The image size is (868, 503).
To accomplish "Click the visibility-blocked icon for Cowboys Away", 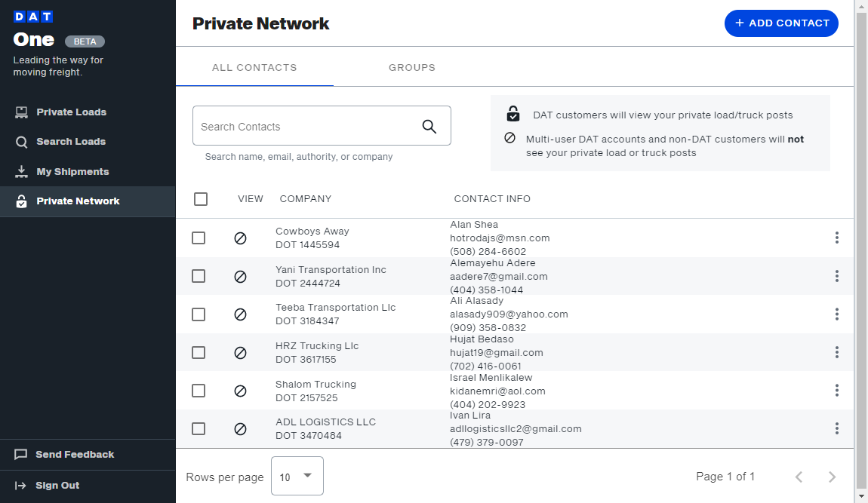I will tap(241, 238).
